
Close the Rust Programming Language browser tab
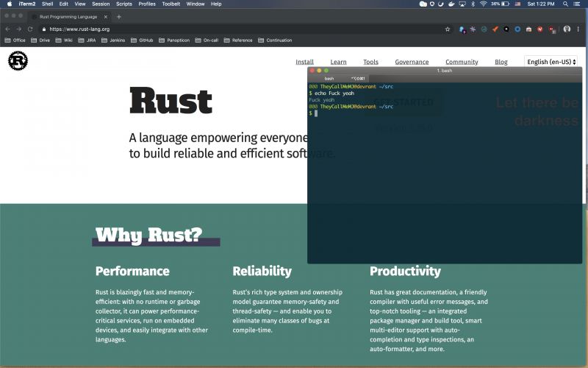(x=106, y=16)
